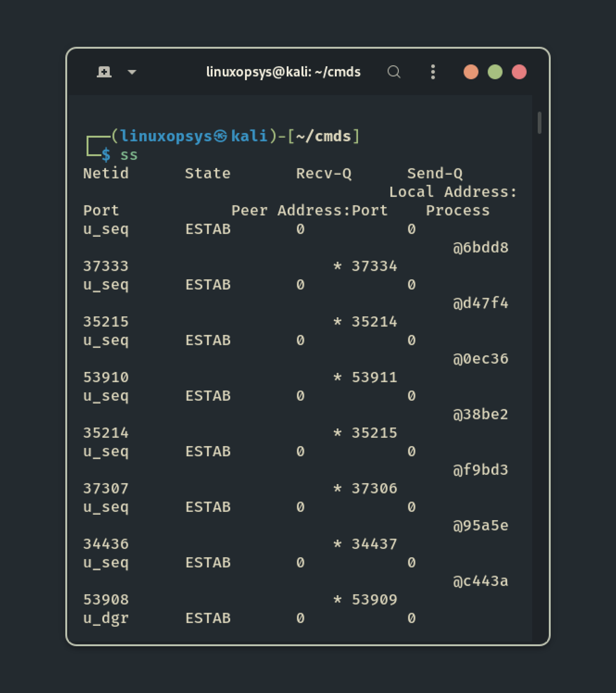Select the State column header text
The image size is (616, 693).
point(207,174)
